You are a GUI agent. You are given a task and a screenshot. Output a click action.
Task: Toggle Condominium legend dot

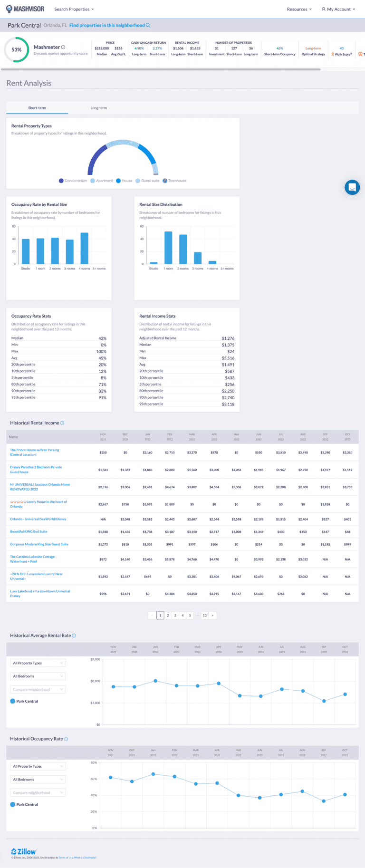(61, 181)
